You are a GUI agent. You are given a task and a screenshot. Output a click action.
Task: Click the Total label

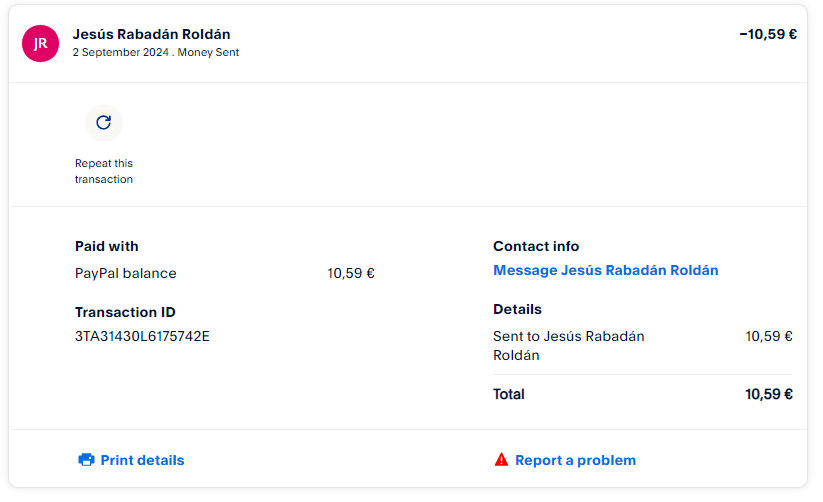[x=508, y=394]
